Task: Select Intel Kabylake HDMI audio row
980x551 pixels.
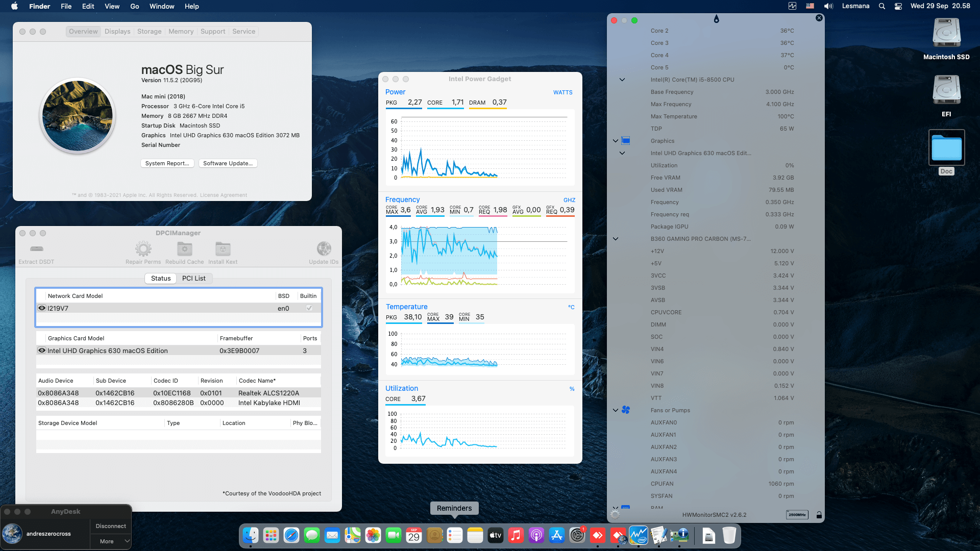Action: [x=179, y=403]
